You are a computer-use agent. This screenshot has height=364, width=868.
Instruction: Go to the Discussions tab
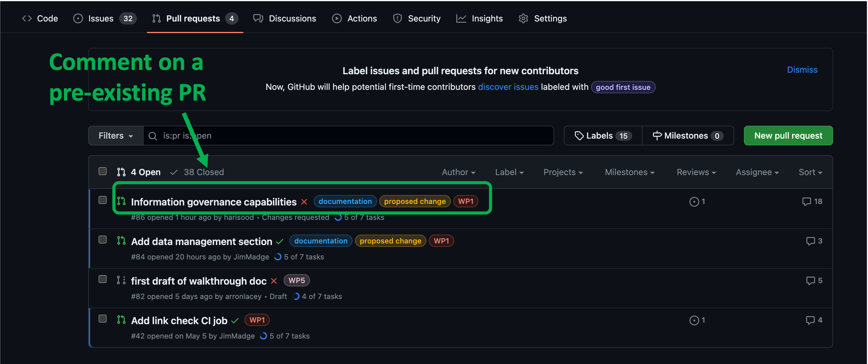click(x=285, y=19)
